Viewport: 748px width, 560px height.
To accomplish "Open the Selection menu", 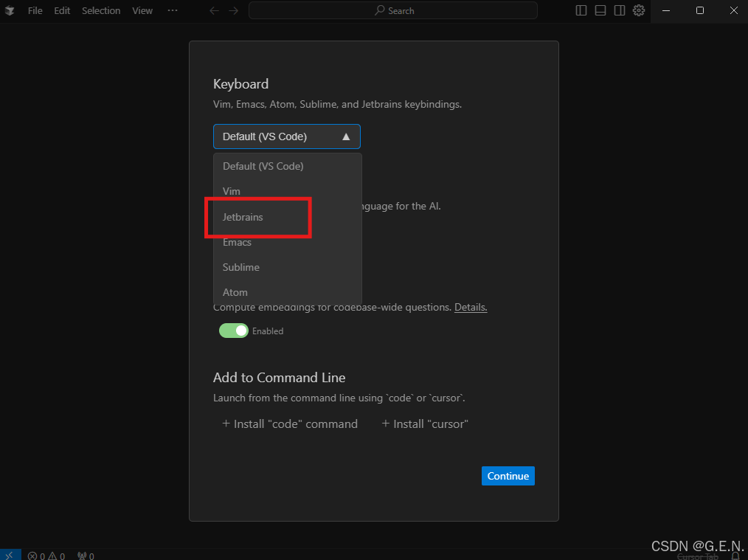I will 100,10.
